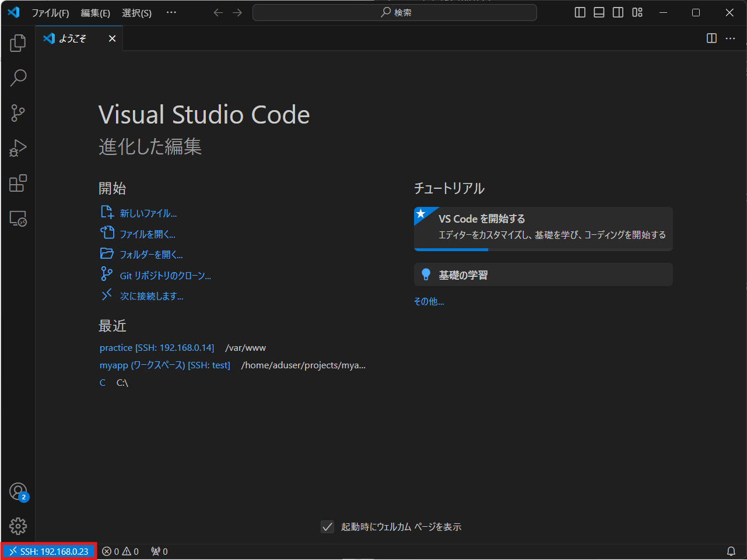Click the VS Code を開始する progress bar
This screenshot has height=560, width=747.
[x=543, y=249]
